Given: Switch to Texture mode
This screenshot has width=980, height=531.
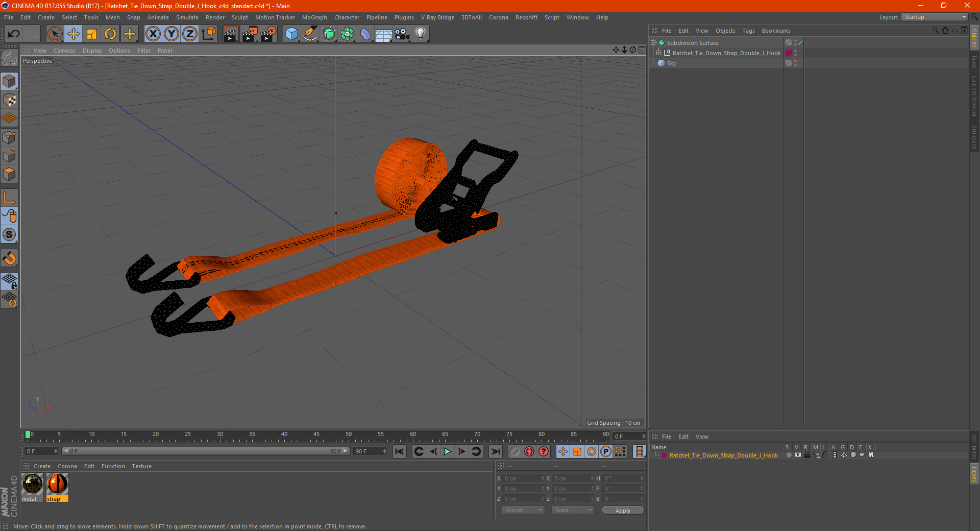Looking at the screenshot, I should (9, 100).
